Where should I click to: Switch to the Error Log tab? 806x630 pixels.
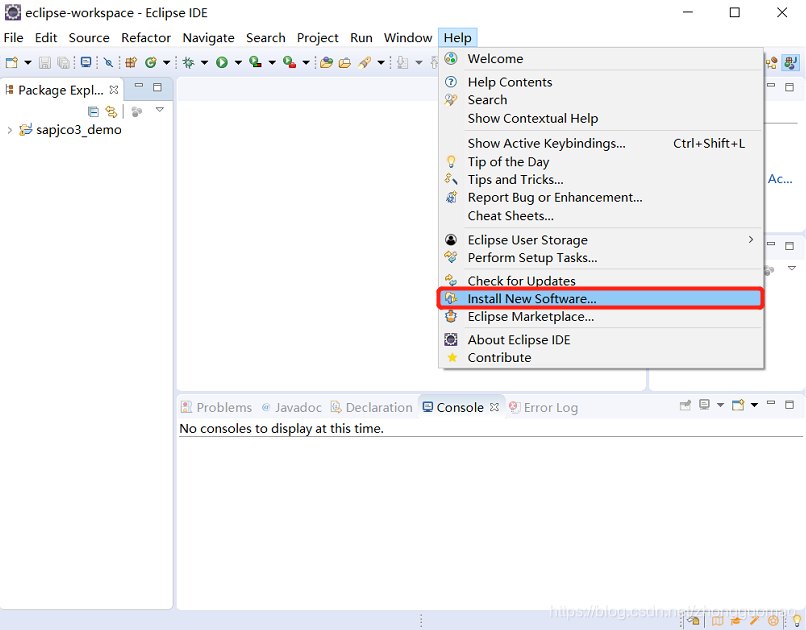tap(543, 407)
